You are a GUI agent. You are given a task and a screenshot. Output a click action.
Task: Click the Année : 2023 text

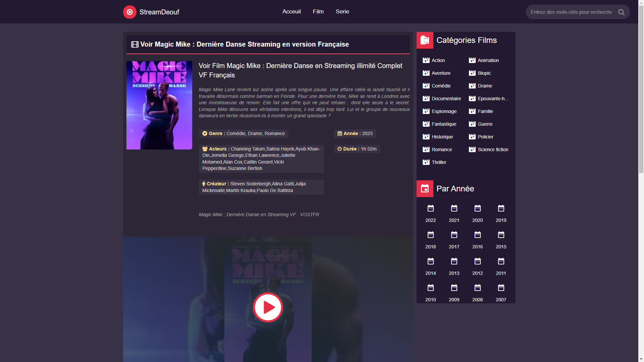(355, 133)
